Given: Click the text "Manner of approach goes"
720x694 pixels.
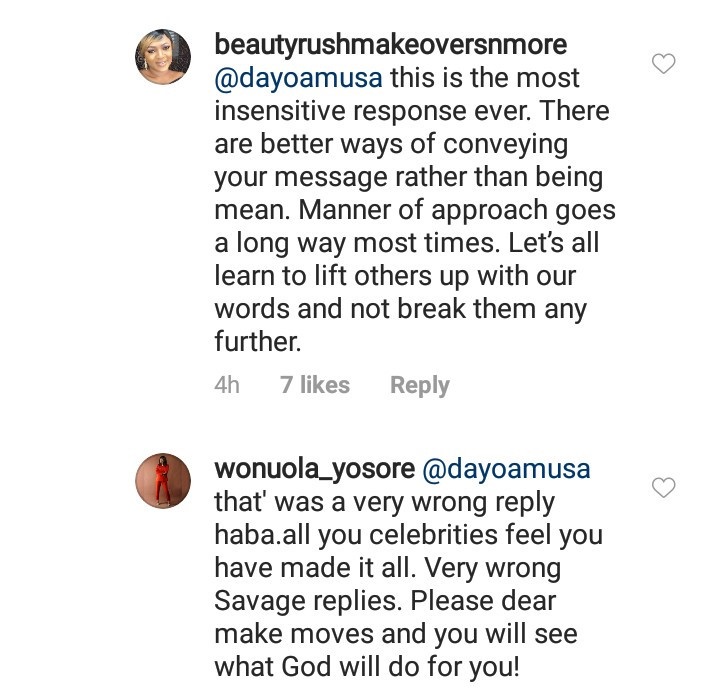Looking at the screenshot, I should (415, 212).
